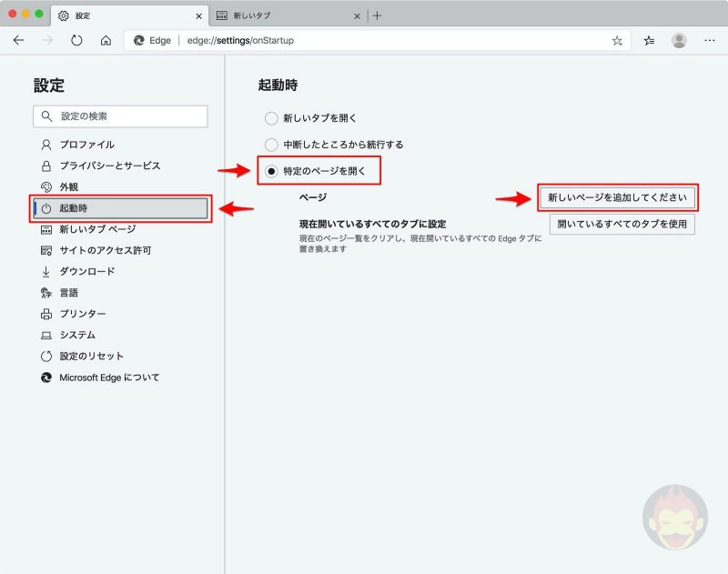
Task: Open the favorites list icon
Action: [650, 40]
